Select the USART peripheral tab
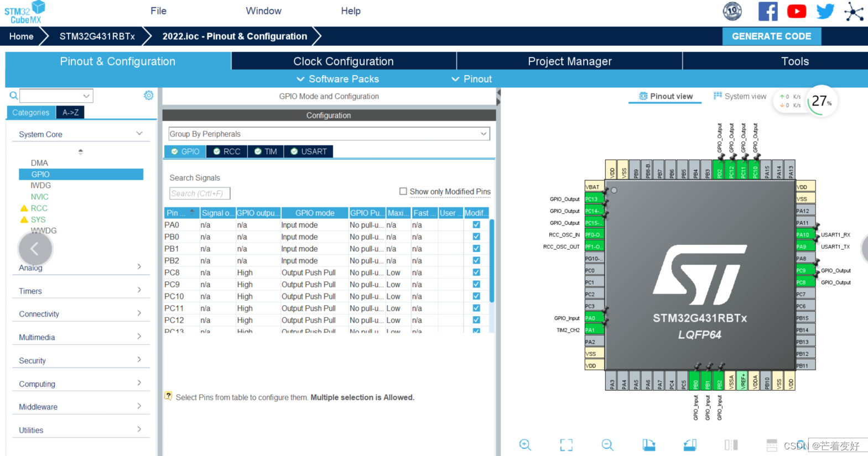 coord(309,151)
